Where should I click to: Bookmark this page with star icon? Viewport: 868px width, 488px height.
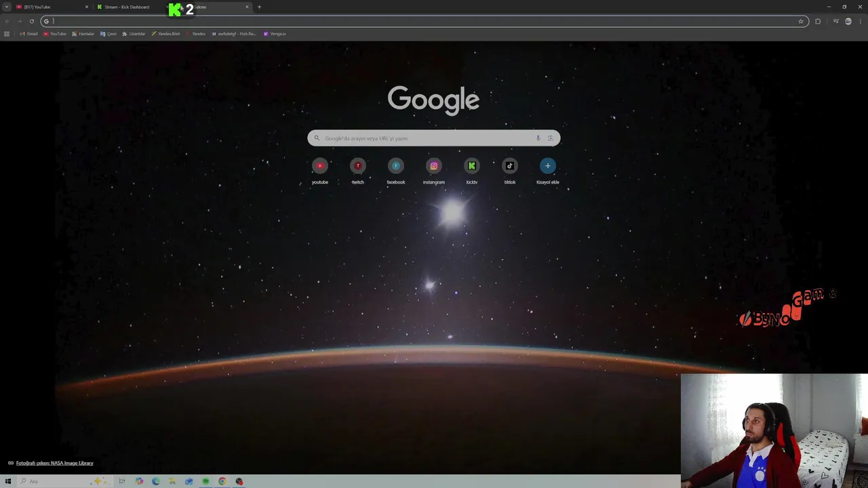[x=801, y=21]
